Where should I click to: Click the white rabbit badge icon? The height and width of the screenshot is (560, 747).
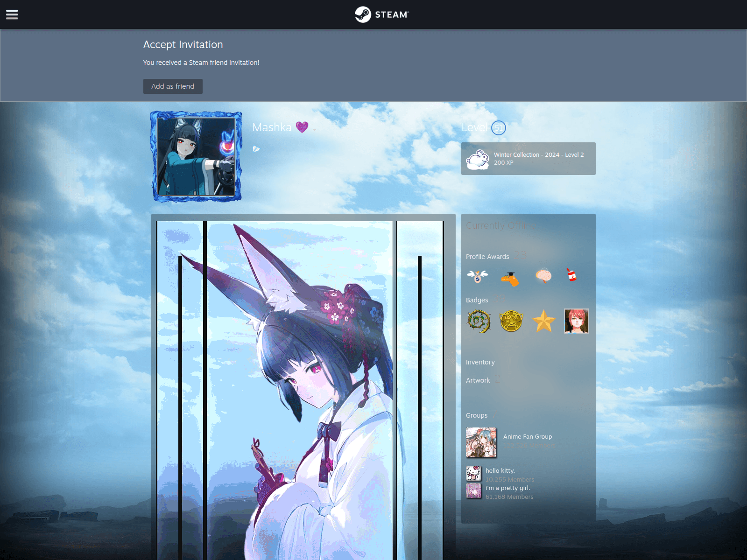478,159
